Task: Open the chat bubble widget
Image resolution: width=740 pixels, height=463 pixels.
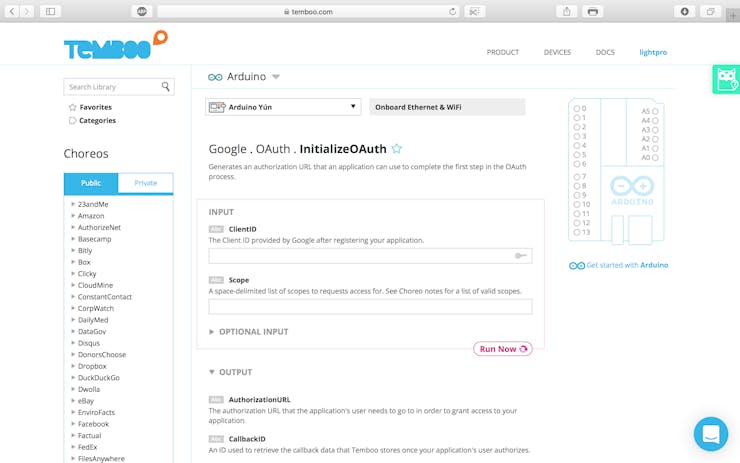Action: pos(710,434)
